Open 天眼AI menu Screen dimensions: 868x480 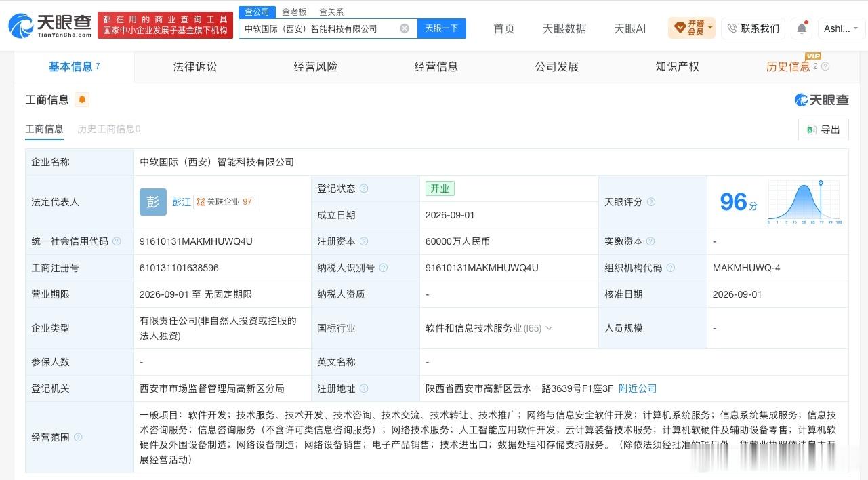pos(629,28)
